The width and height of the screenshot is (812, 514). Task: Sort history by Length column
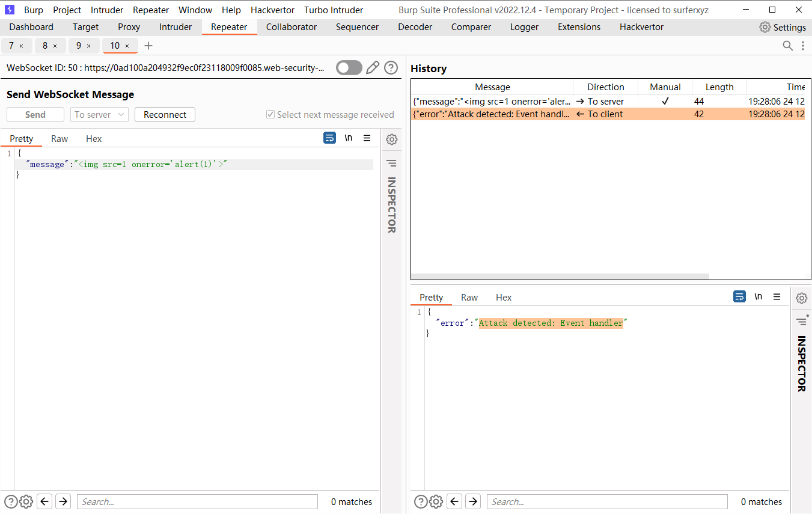pyautogui.click(x=719, y=87)
